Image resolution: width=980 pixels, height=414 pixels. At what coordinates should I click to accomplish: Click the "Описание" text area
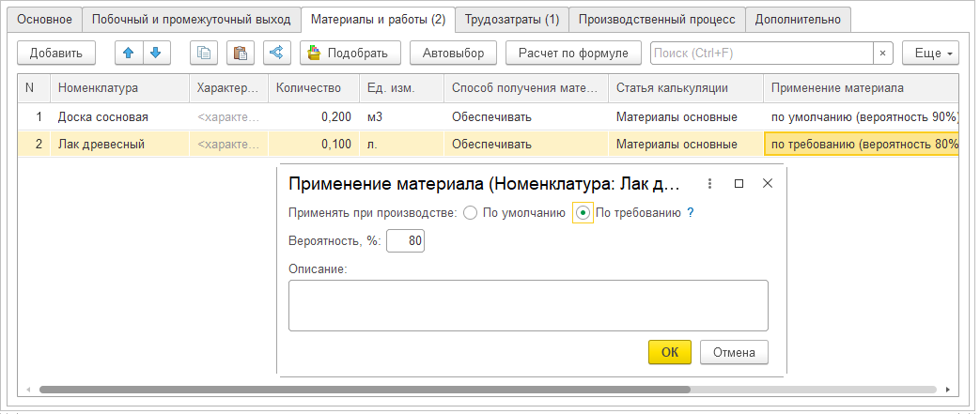coord(527,305)
